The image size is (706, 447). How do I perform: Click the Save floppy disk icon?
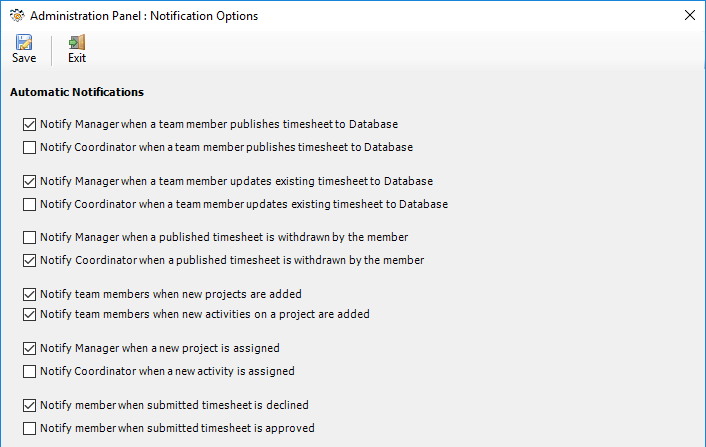pos(24,42)
